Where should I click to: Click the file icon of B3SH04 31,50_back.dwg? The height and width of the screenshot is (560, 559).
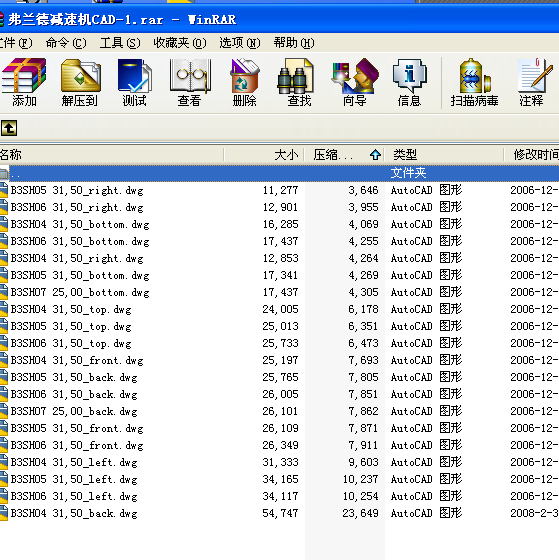(x=4, y=513)
